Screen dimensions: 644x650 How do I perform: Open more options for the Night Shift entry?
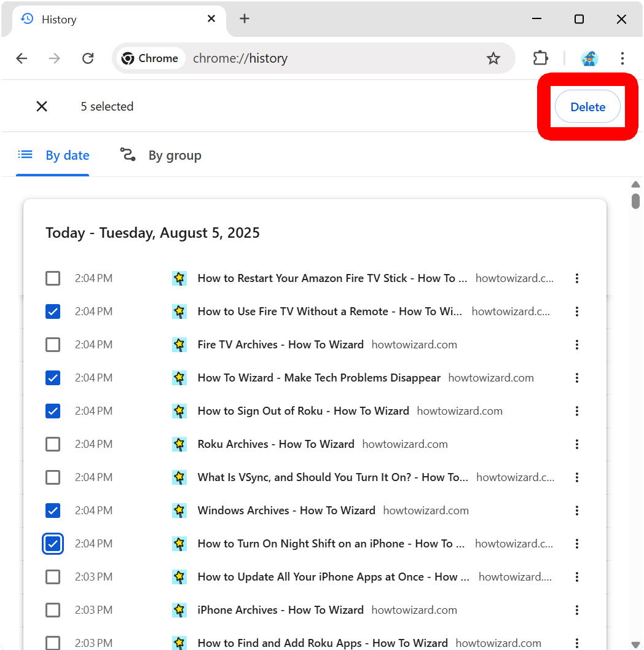point(577,543)
